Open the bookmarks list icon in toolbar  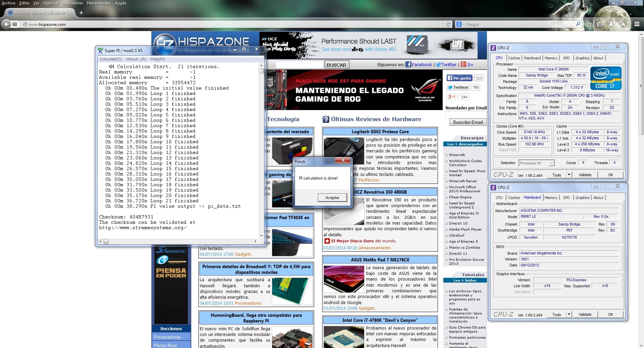pos(600,24)
